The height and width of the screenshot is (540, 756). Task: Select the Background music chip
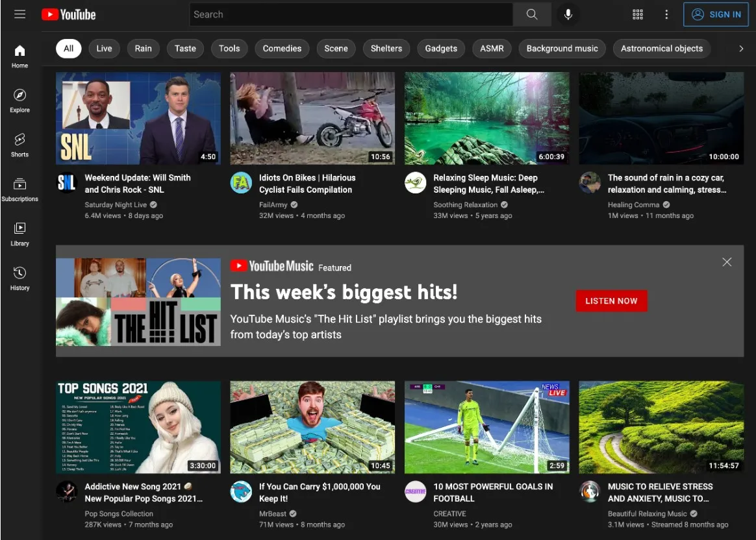point(562,49)
